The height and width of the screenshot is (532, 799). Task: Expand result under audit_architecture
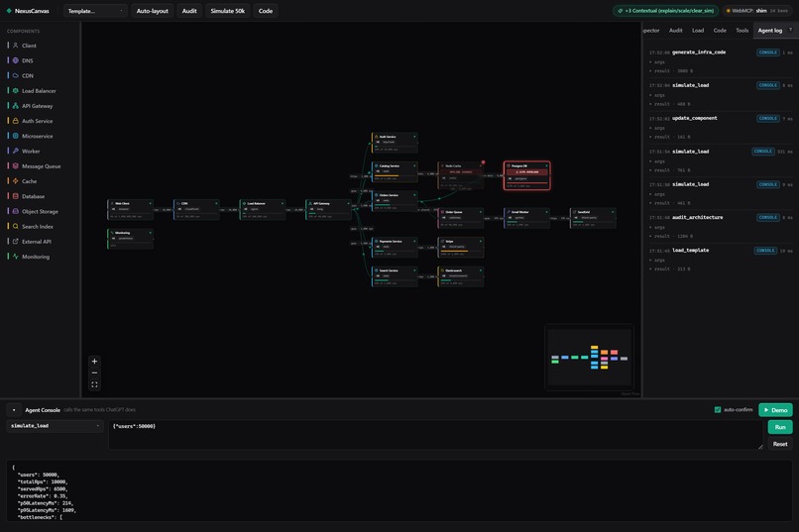671,236
